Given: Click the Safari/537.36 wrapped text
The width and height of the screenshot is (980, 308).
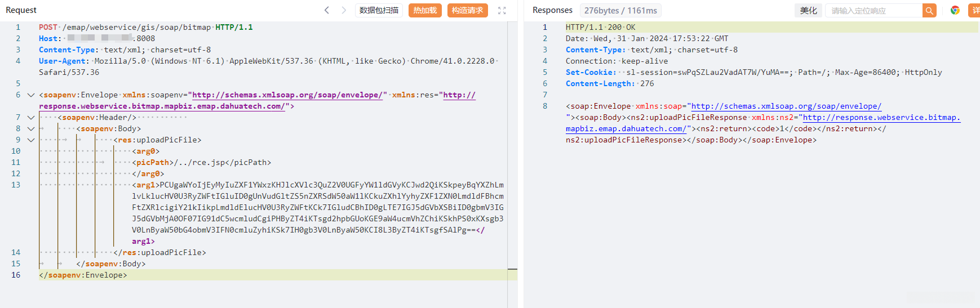Looking at the screenshot, I should [69, 72].
